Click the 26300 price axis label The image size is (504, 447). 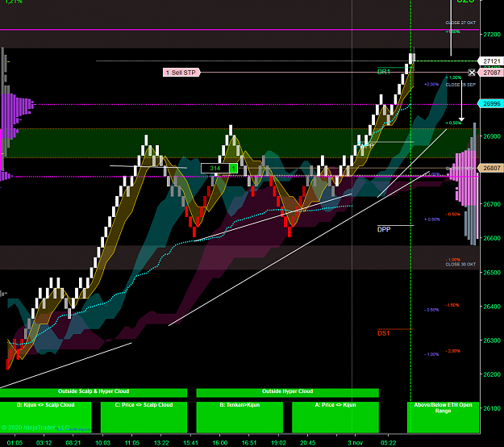click(x=492, y=340)
